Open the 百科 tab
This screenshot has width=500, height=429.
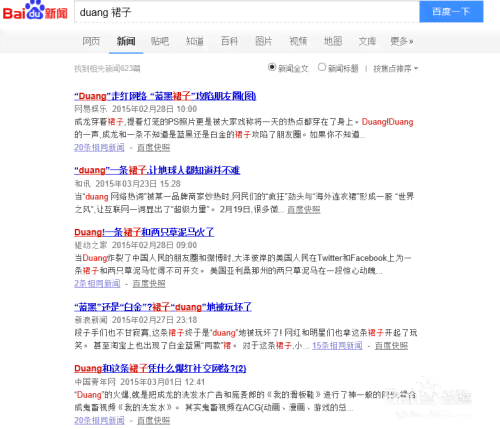click(x=229, y=41)
